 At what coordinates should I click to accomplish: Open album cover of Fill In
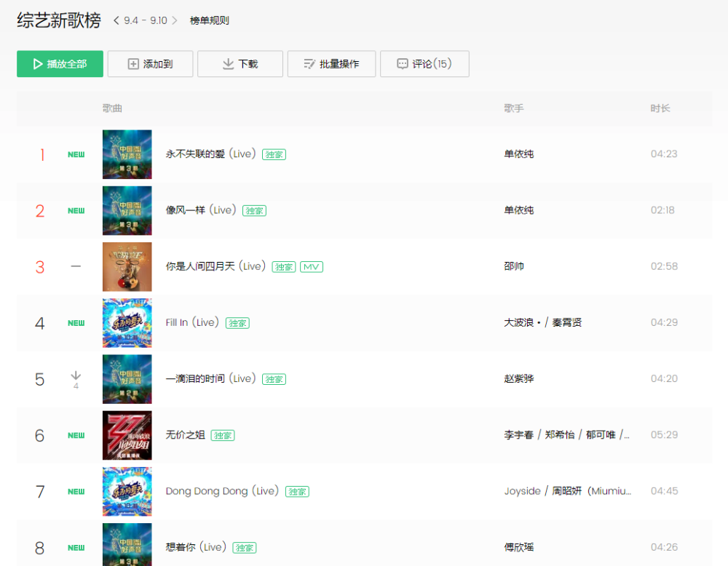(127, 323)
